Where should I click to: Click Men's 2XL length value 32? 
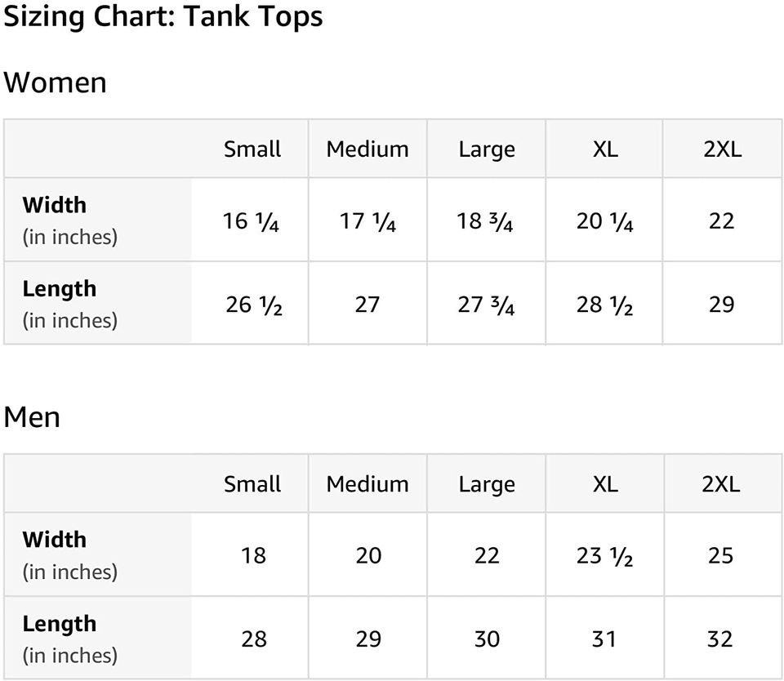(x=720, y=639)
